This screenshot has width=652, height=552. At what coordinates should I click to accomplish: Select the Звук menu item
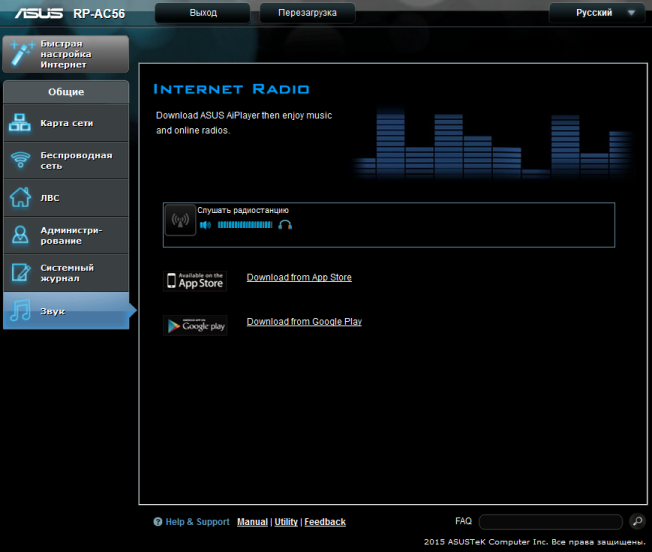tap(66, 310)
